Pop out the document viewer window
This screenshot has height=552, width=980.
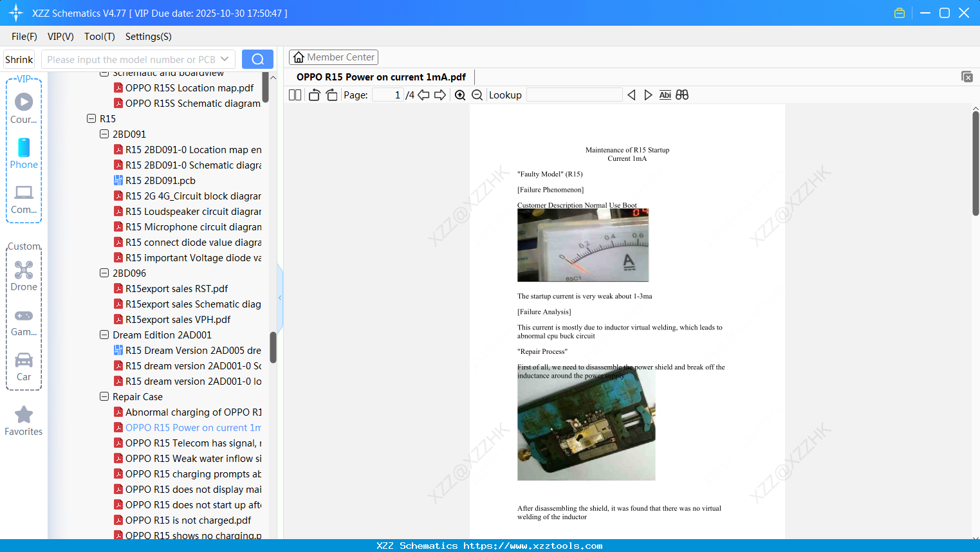click(x=967, y=77)
